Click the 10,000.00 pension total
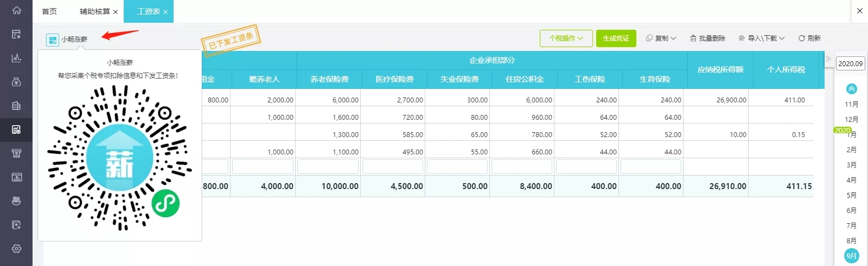This screenshot has width=868, height=266. coord(328,186)
